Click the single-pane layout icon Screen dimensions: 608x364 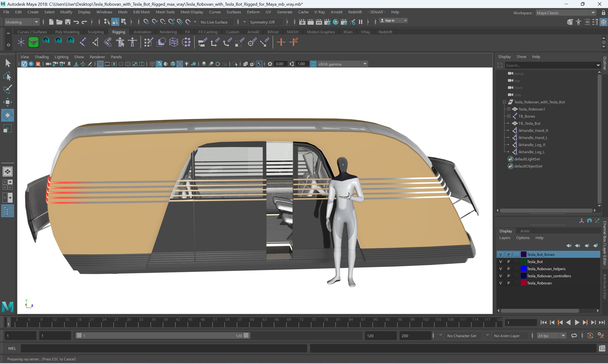point(8,172)
